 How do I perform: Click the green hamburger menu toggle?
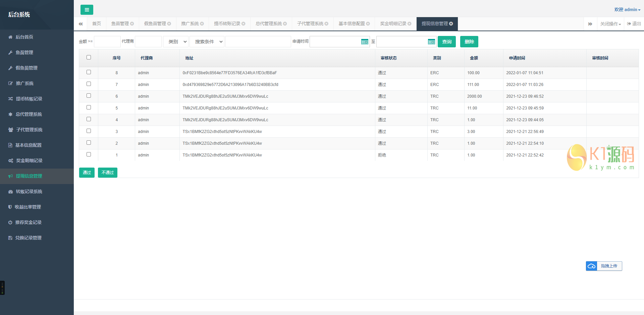(87, 10)
